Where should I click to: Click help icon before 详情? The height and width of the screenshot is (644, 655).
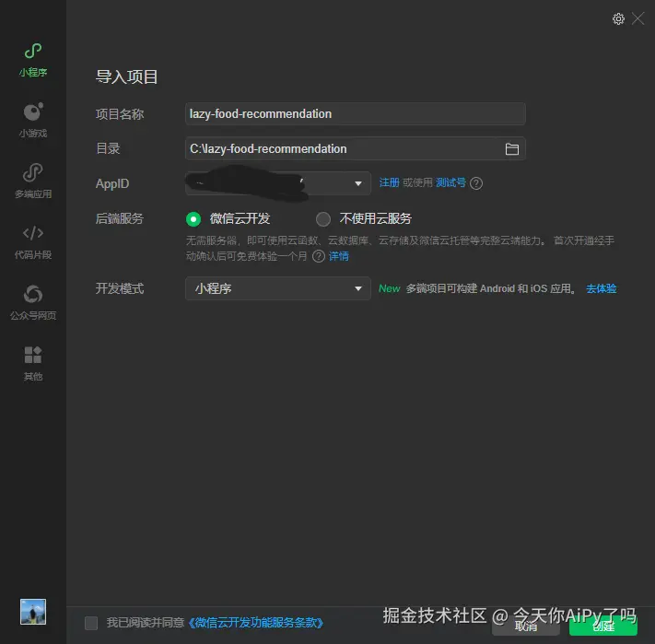pyautogui.click(x=319, y=256)
